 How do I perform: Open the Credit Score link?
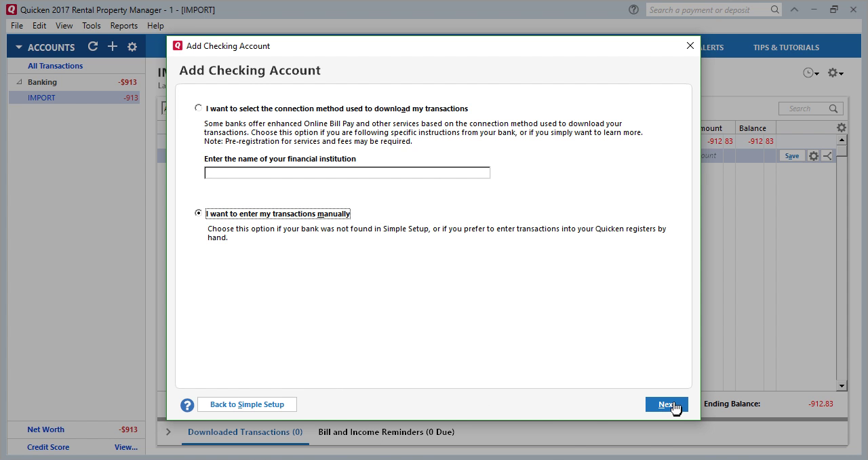pos(48,447)
